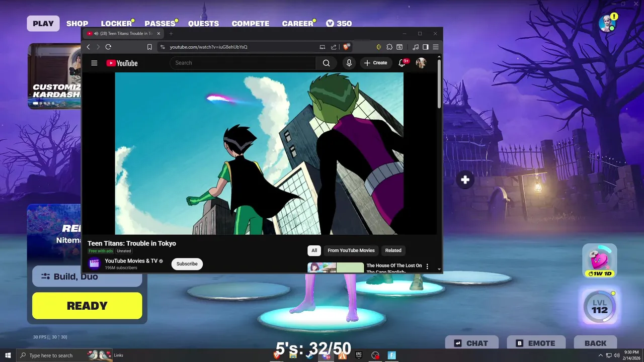Open the Epic Games launcher taskbar icon
644x362 pixels.
359,355
